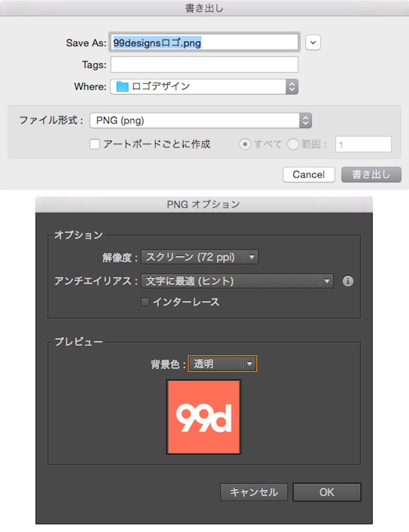The width and height of the screenshot is (409, 532).
Task: Select the すべて radio button
Action: 245,144
